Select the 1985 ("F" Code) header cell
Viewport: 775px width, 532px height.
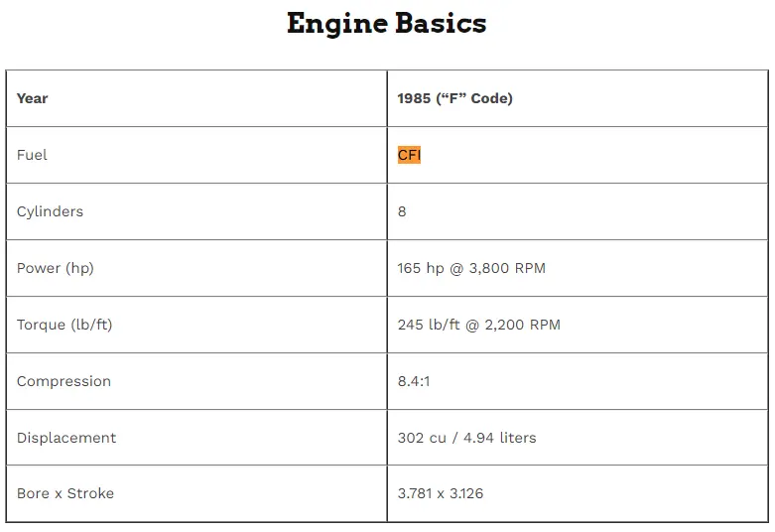(x=578, y=98)
